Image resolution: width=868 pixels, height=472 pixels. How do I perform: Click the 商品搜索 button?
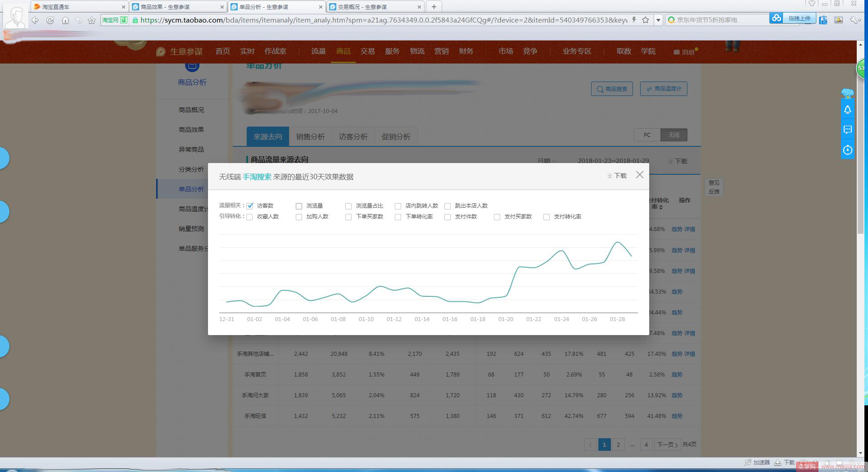[x=612, y=89]
